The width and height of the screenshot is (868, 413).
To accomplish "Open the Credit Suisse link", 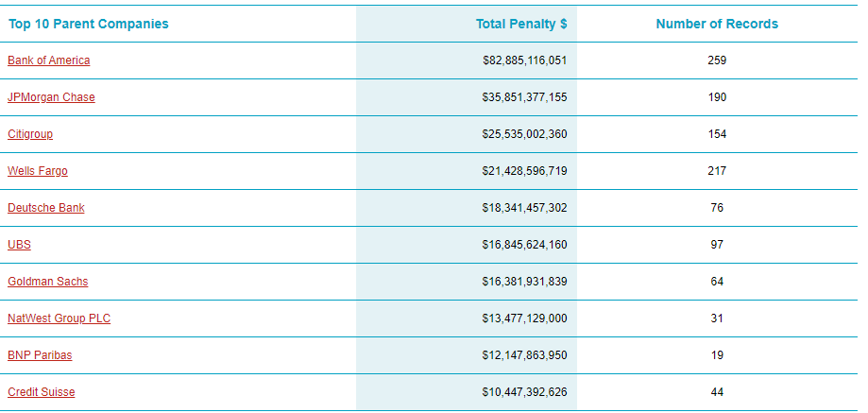I will click(42, 392).
